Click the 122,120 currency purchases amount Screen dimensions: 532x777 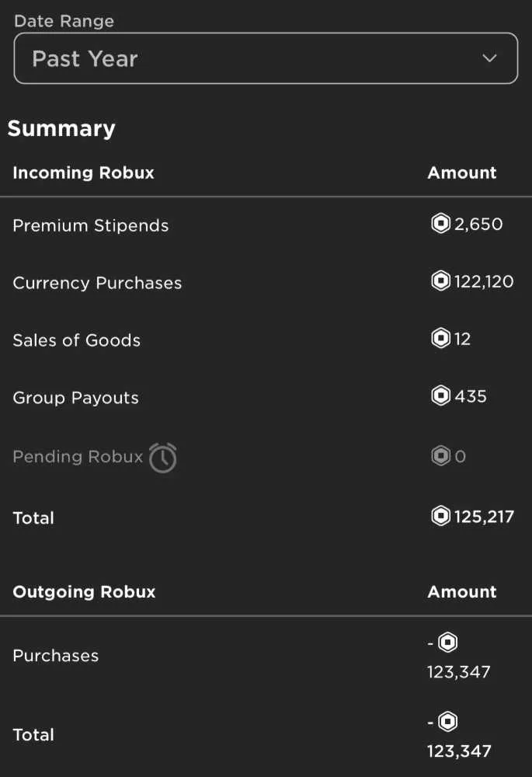click(x=483, y=281)
